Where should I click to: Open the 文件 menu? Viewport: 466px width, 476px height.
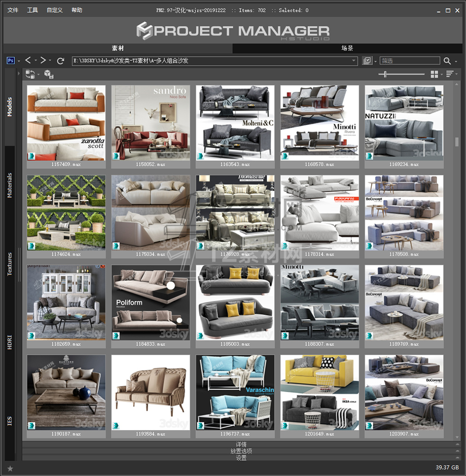[x=13, y=10]
